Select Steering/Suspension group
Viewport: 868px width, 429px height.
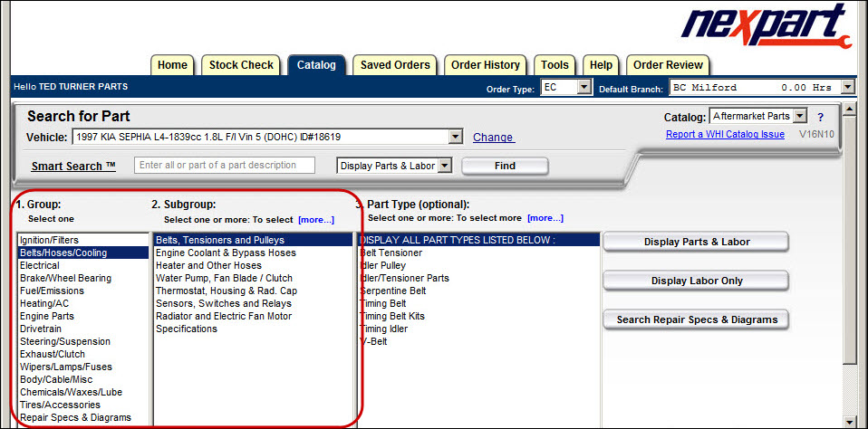tap(83, 341)
